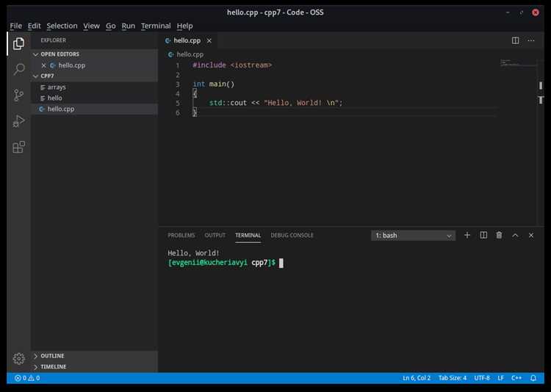This screenshot has height=392, width=551.
Task: Open the 1: bash terminal dropdown
Action: click(x=413, y=236)
